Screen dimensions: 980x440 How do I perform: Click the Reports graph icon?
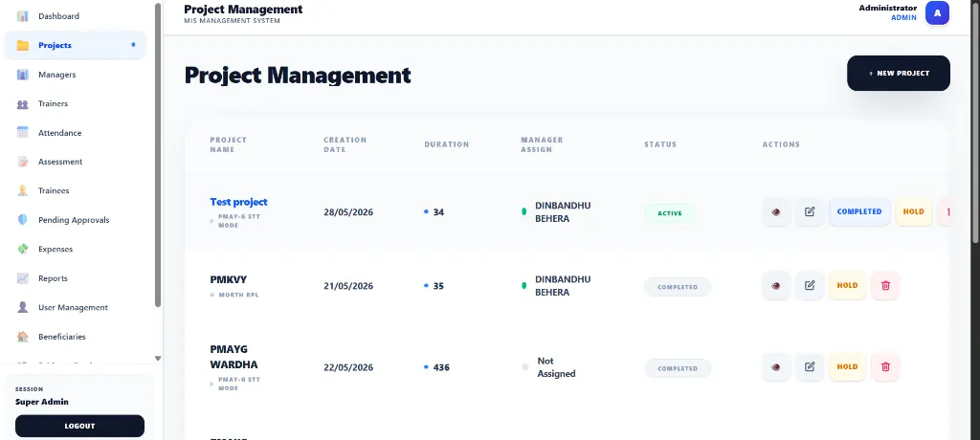click(x=23, y=278)
